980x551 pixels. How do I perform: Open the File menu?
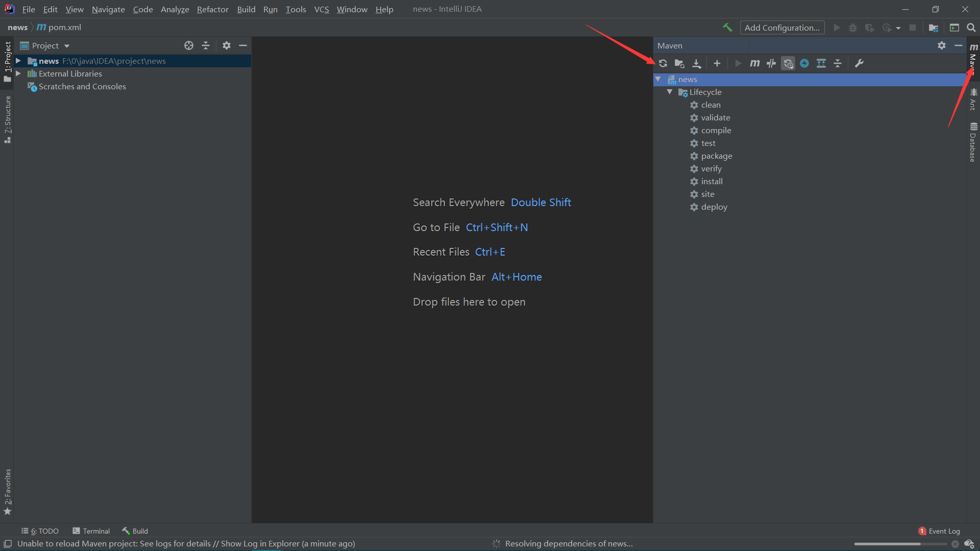[x=29, y=9]
